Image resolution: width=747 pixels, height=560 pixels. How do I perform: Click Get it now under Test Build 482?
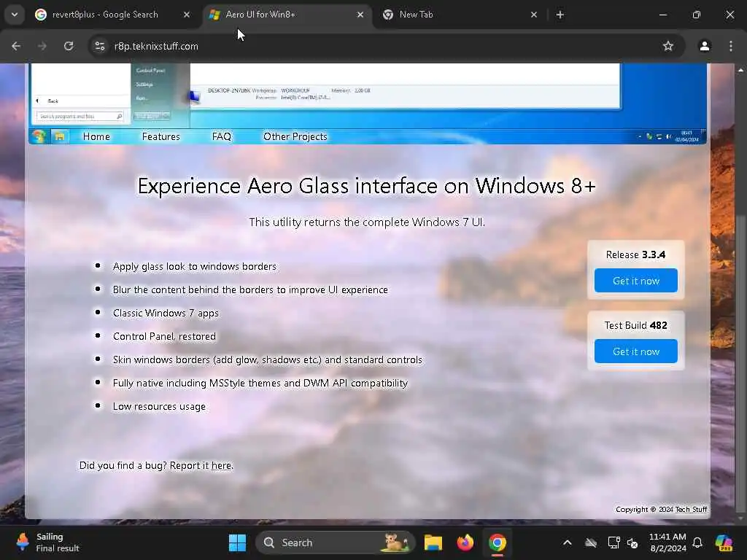(636, 351)
